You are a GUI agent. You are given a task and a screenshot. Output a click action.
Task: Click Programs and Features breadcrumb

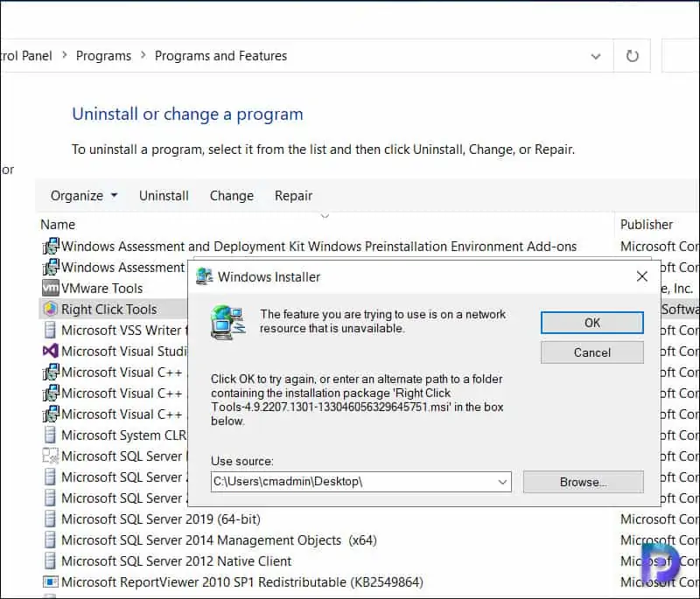[x=220, y=56]
